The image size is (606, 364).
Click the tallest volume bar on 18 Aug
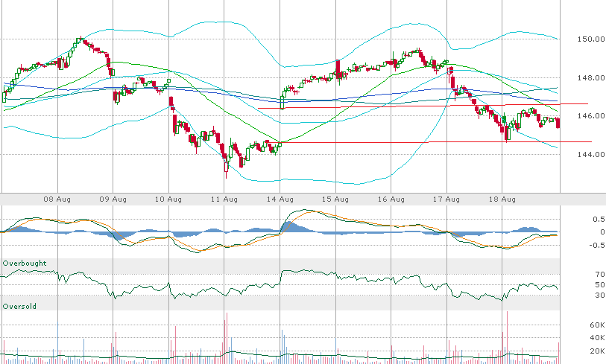click(507, 335)
